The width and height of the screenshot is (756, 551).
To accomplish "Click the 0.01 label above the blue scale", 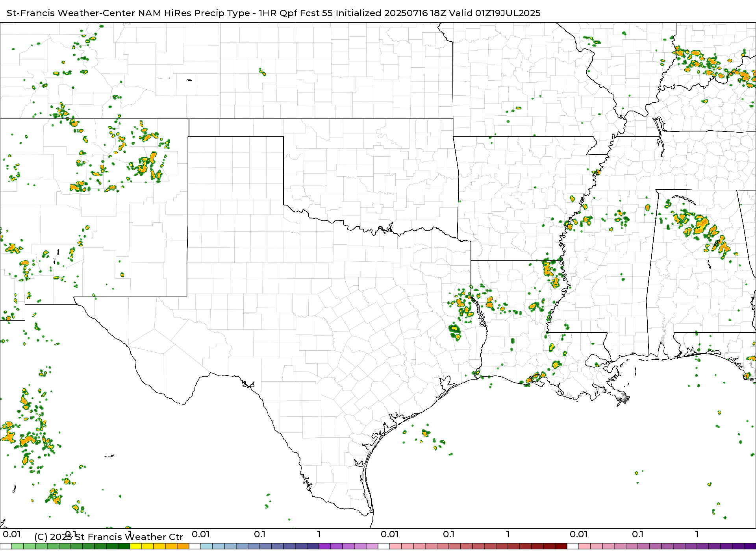I will pos(201,534).
